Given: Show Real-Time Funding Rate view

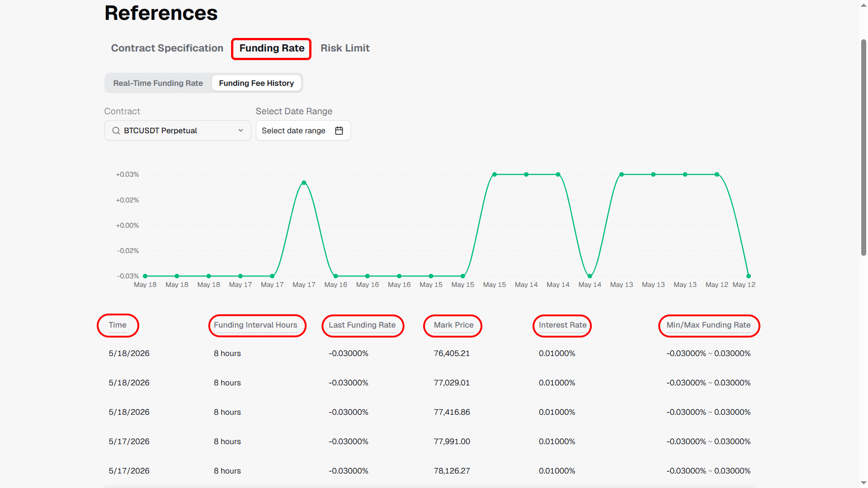Looking at the screenshot, I should point(158,83).
